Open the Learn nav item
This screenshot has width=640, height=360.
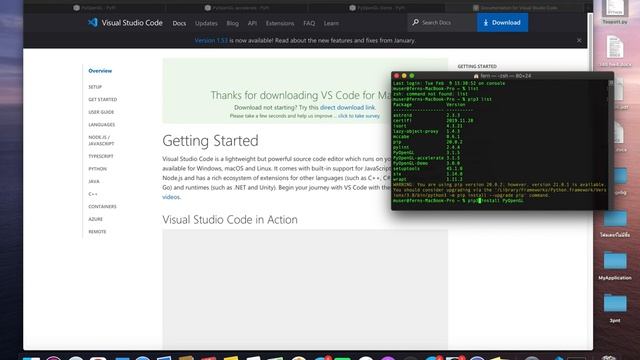tap(331, 23)
